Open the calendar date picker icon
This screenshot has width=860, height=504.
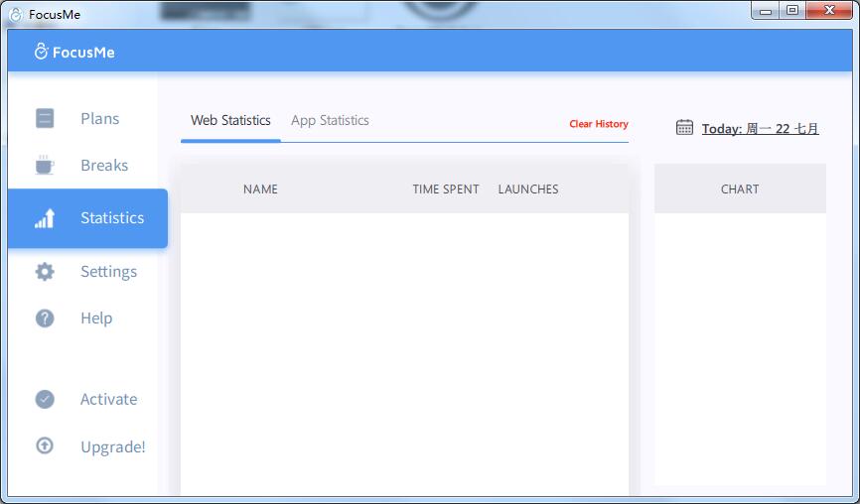click(684, 127)
